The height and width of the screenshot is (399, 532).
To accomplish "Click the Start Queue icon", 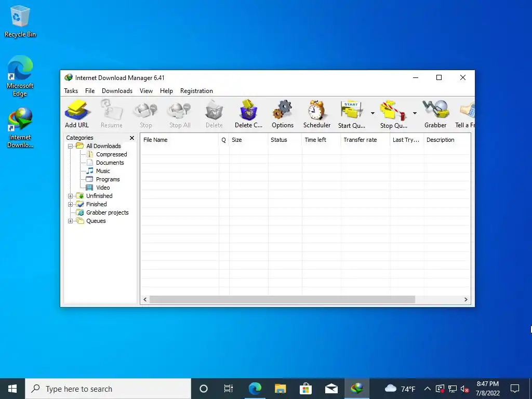I will pos(352,114).
